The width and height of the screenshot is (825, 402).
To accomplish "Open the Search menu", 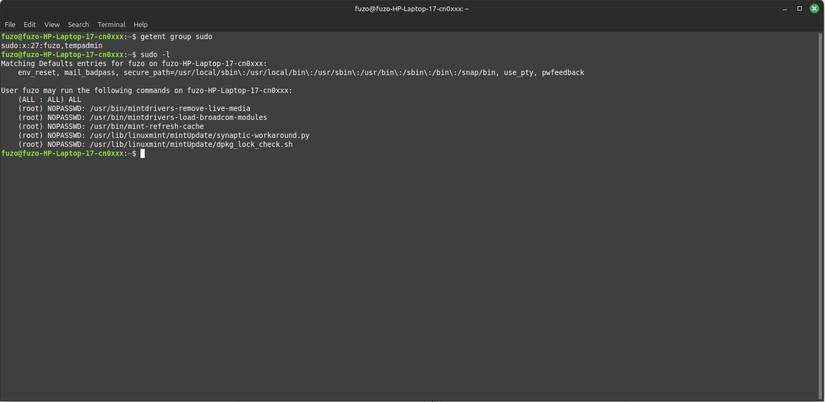I will (x=78, y=25).
